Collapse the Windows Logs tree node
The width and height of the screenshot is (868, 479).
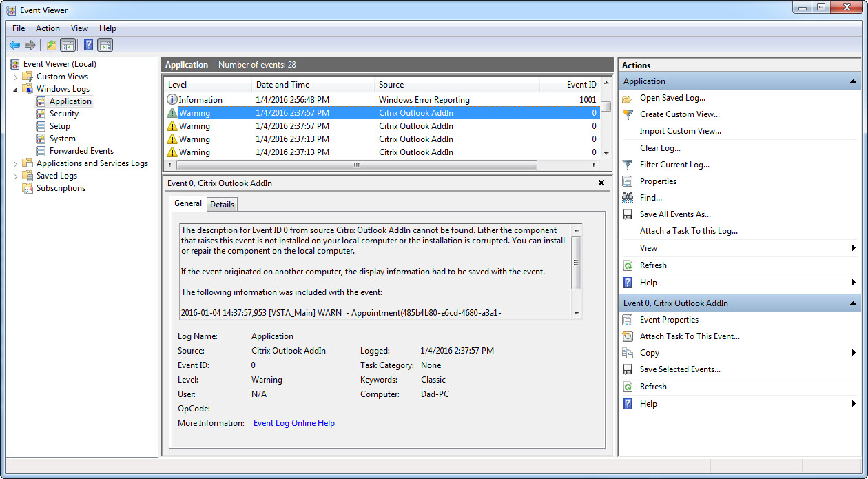[16, 89]
